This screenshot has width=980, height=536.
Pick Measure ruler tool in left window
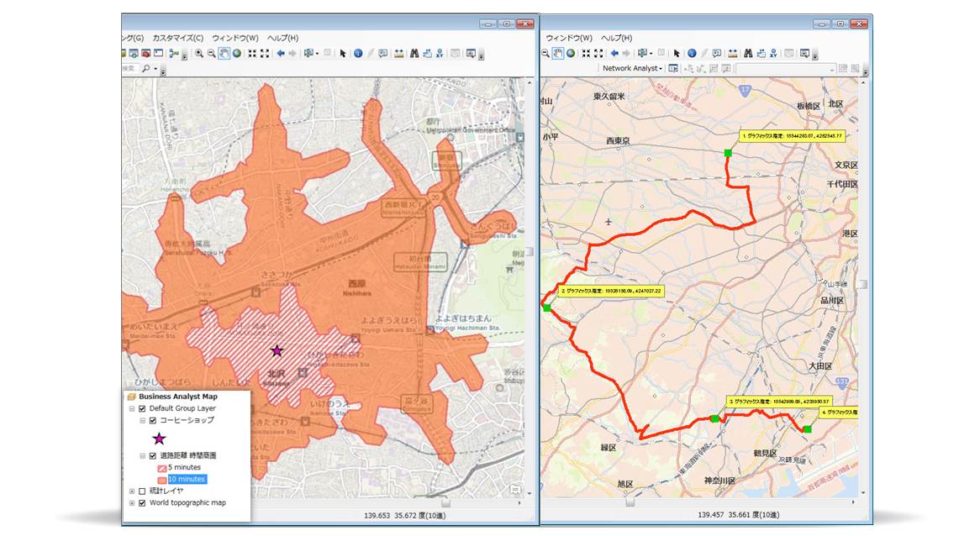[398, 53]
